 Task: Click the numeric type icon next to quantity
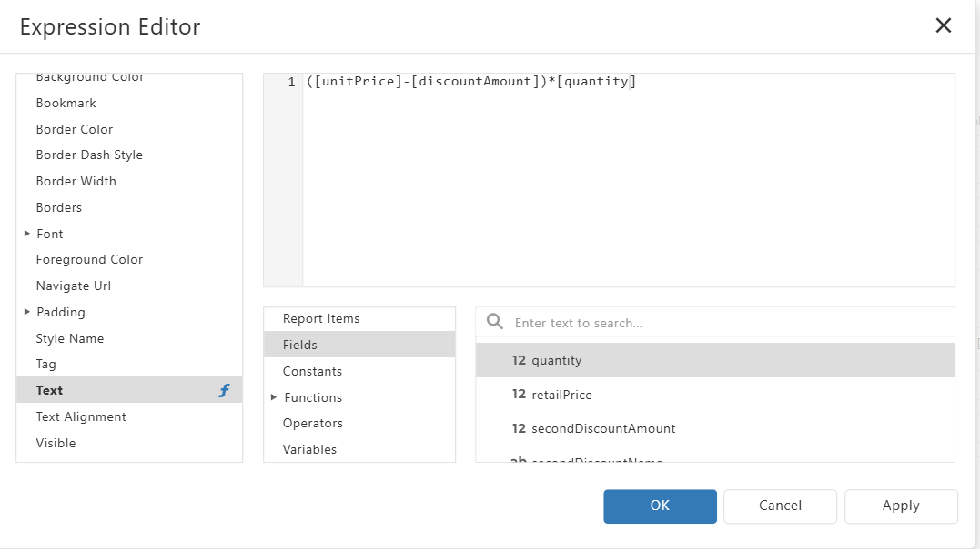tap(519, 361)
